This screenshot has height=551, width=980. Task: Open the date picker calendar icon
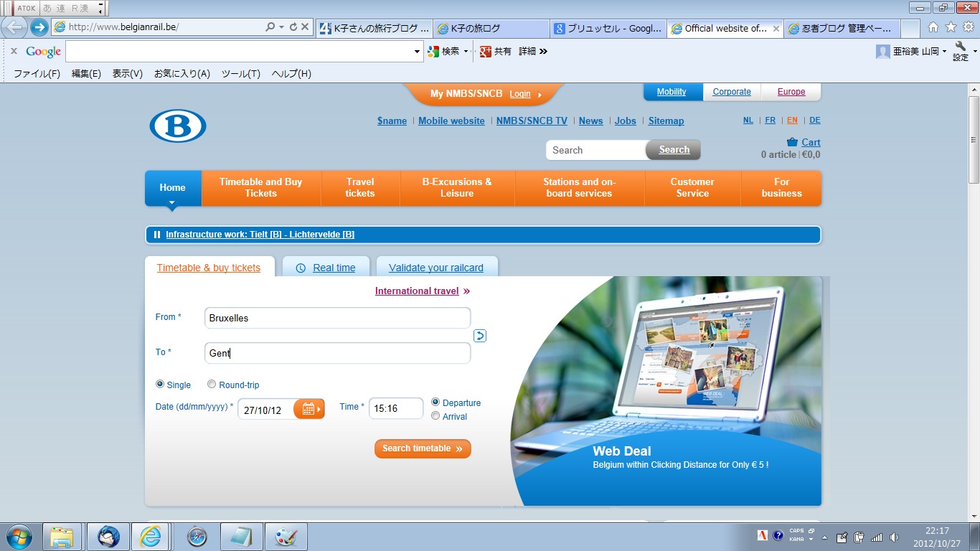click(309, 409)
